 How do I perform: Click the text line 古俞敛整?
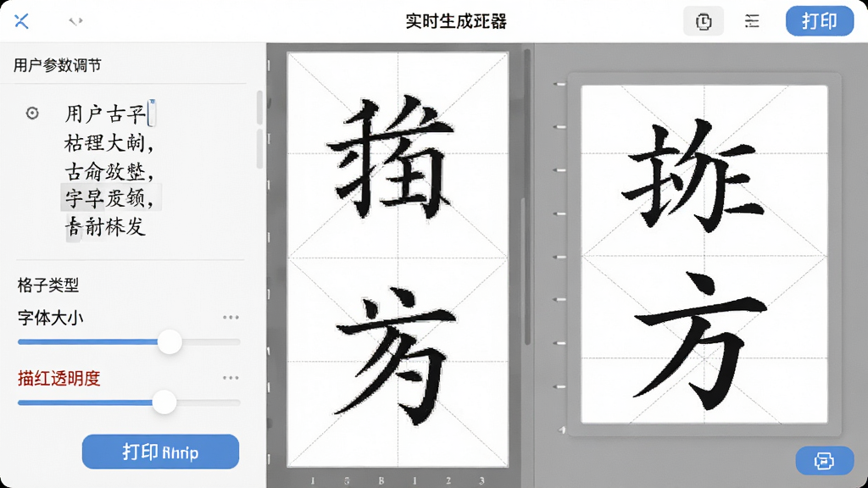tap(109, 171)
